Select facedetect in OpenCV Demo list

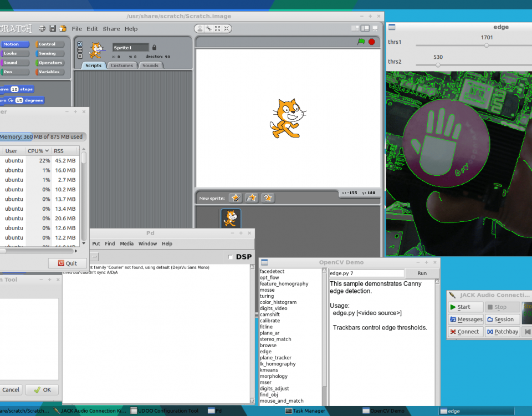pyautogui.click(x=272, y=271)
